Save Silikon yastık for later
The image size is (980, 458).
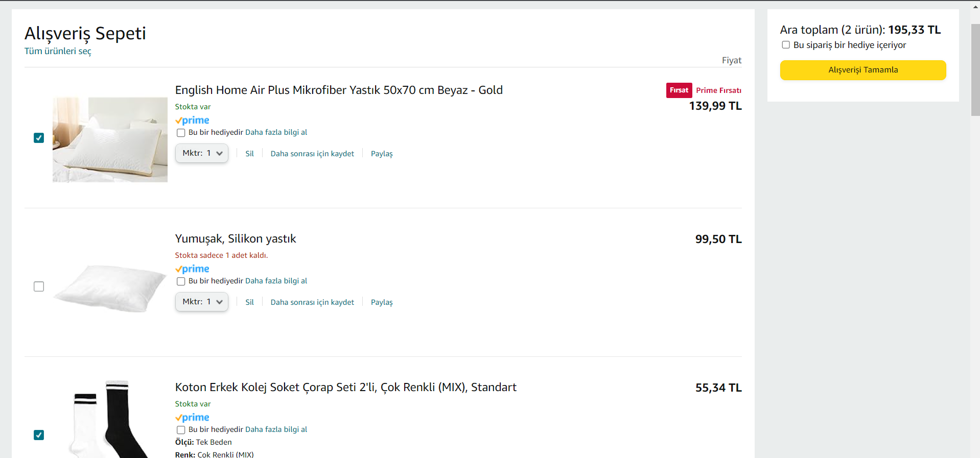pyautogui.click(x=312, y=302)
